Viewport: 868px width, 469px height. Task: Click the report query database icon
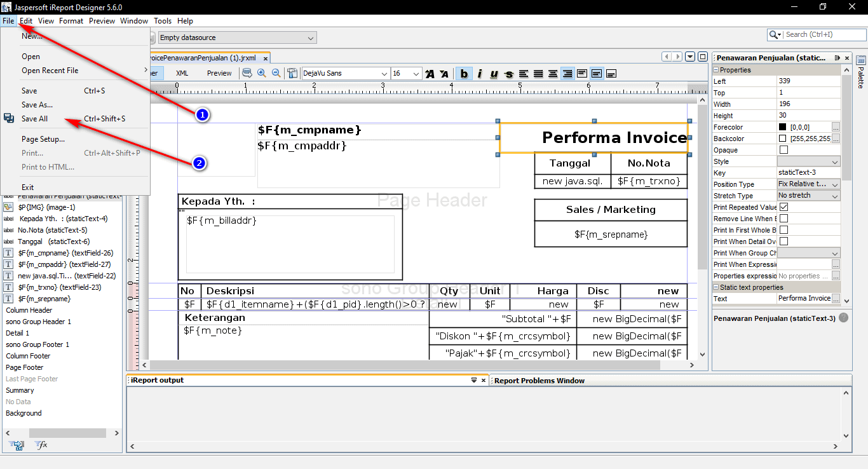click(x=247, y=73)
